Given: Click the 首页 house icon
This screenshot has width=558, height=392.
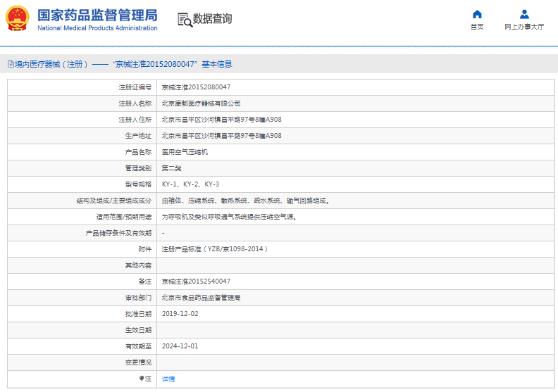Looking at the screenshot, I should point(477,15).
